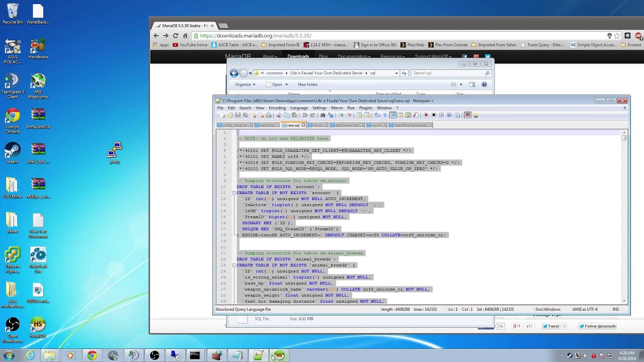
Task: Collapse the CREATE TABLE account fold marker
Action: (x=234, y=193)
